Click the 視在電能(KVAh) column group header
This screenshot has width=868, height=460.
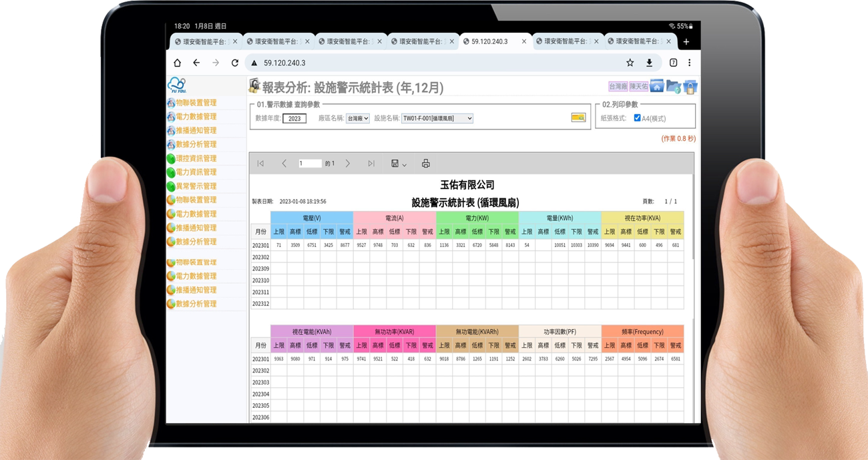312,332
